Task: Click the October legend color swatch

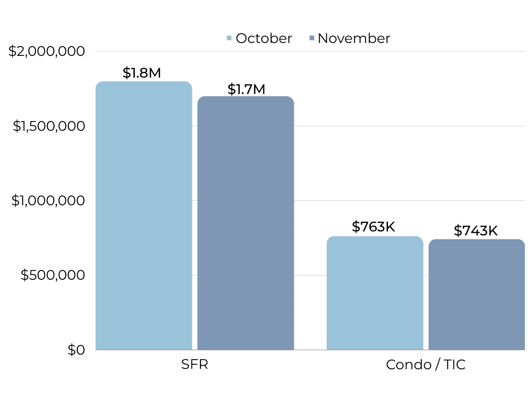Action: click(x=229, y=39)
